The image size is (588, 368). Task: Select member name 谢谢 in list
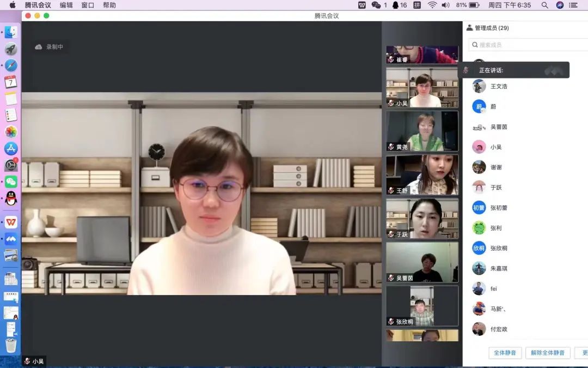(x=496, y=167)
